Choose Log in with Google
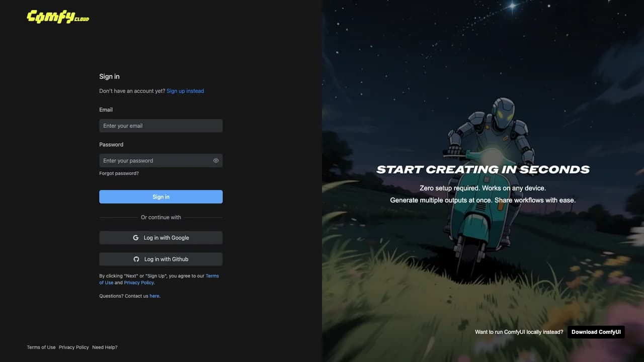 pyautogui.click(x=161, y=238)
